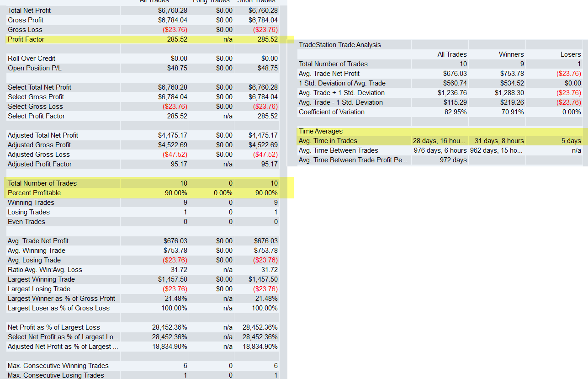
Task: Click the highlighted Profit Factor row label
Action: point(26,39)
